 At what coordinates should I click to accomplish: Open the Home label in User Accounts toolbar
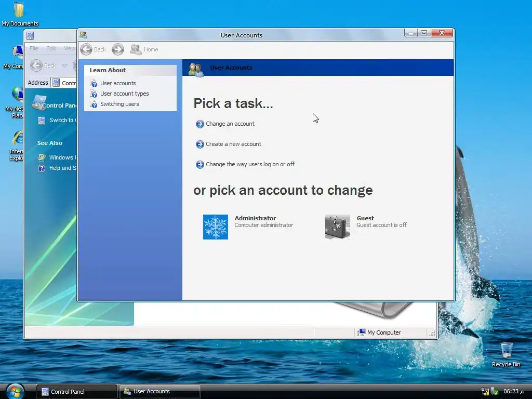tap(151, 49)
